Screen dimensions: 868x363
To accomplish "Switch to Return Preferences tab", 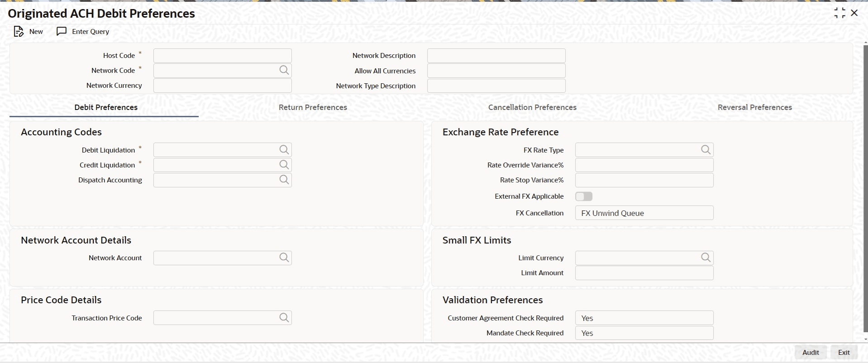I will (313, 107).
